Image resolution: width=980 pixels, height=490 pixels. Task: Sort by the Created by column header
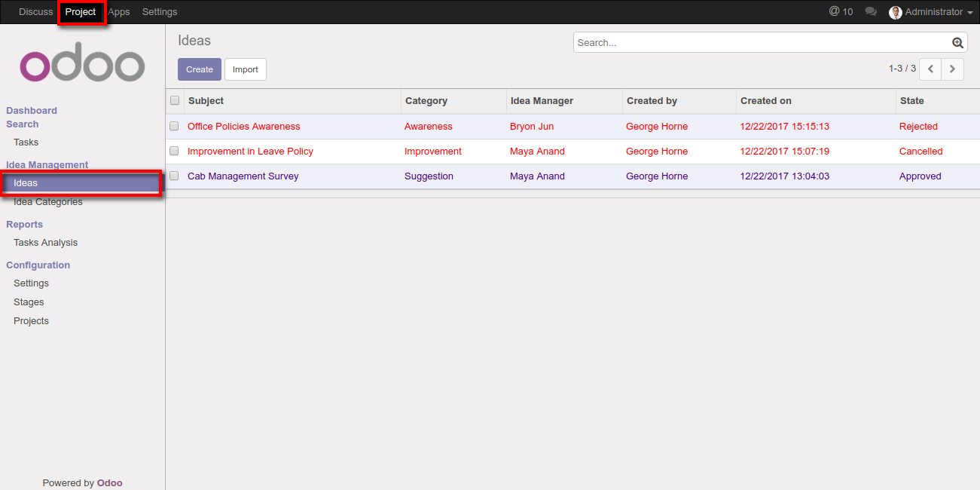679,101
